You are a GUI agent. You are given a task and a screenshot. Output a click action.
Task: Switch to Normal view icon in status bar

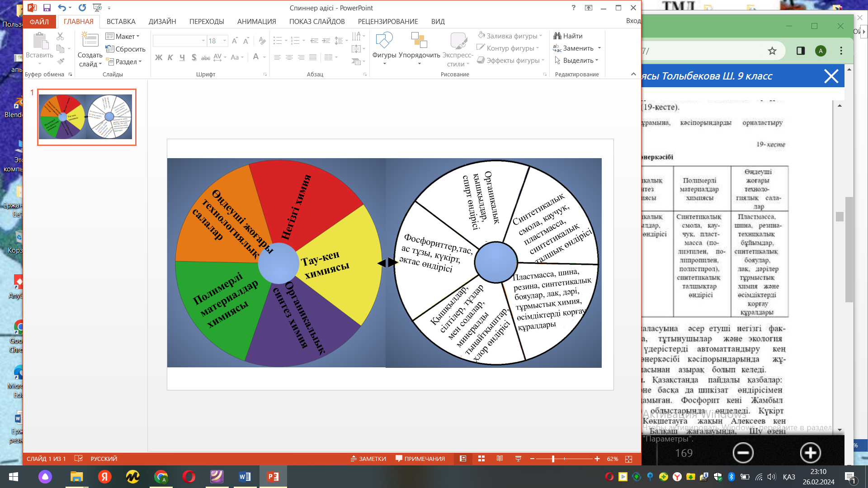tap(463, 459)
